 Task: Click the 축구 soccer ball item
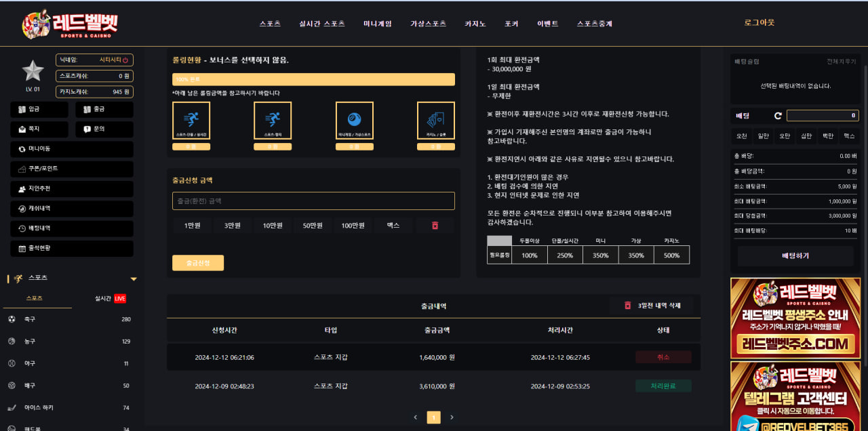(31, 319)
